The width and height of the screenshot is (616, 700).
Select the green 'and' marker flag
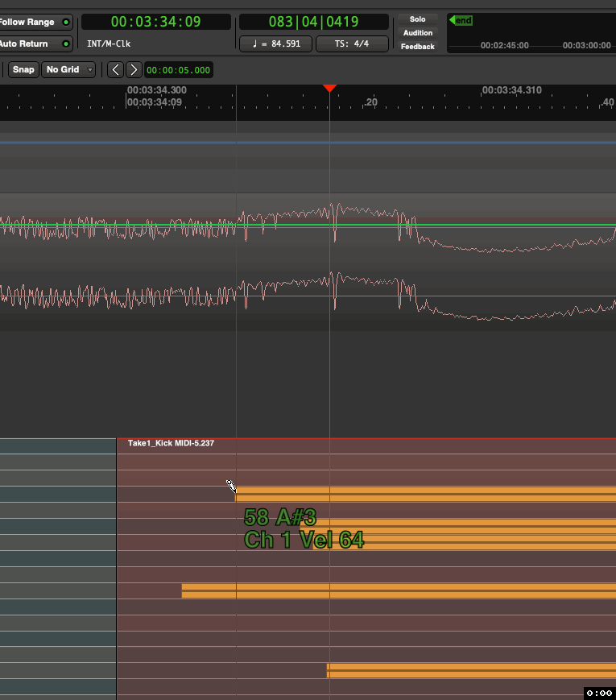tap(461, 20)
